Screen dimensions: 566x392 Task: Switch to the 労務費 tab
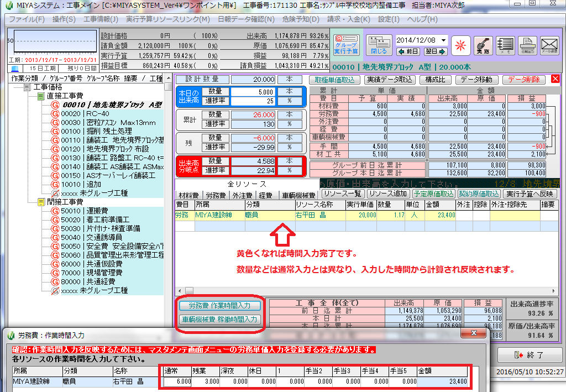[216, 195]
